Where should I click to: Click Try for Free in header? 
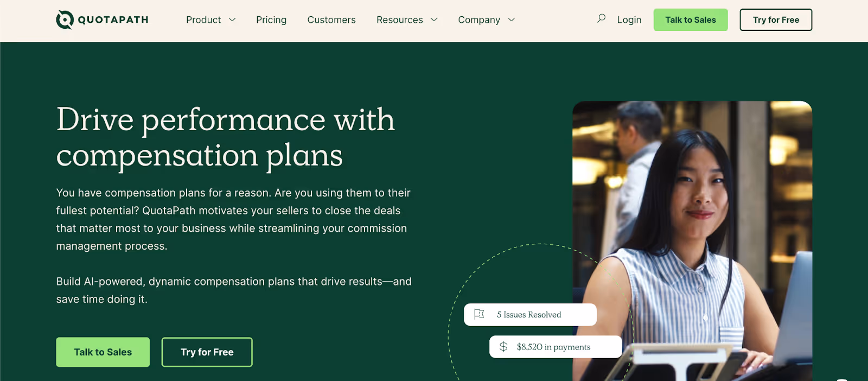776,20
